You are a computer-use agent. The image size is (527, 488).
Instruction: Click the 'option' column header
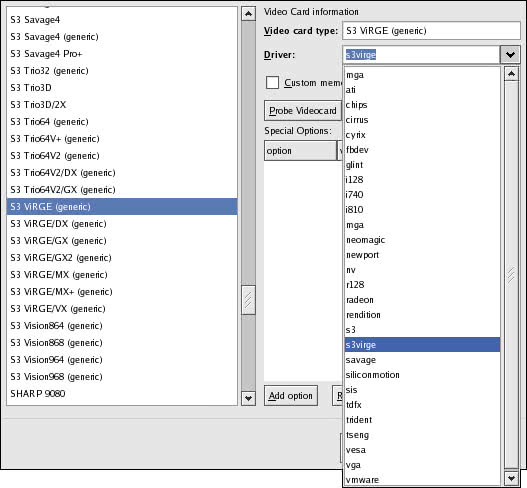pyautogui.click(x=300, y=151)
